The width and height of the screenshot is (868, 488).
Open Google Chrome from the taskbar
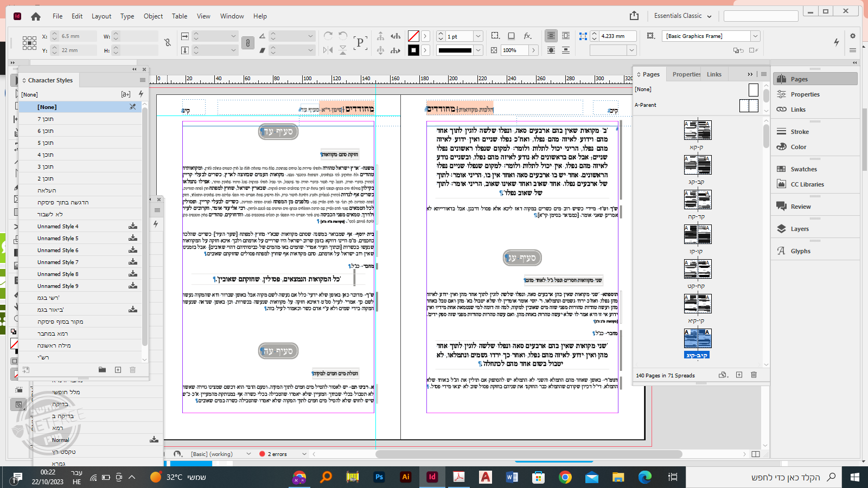coord(565,477)
